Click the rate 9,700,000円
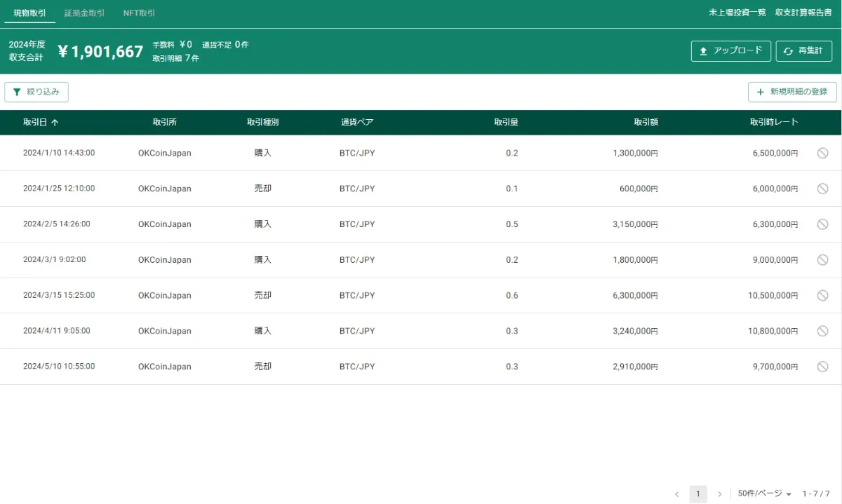 (775, 366)
